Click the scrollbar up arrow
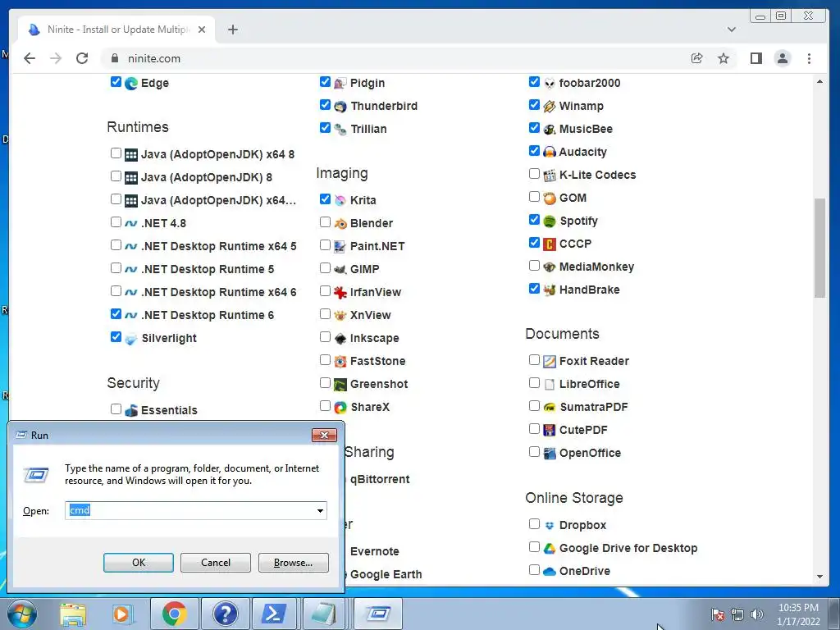 (819, 82)
